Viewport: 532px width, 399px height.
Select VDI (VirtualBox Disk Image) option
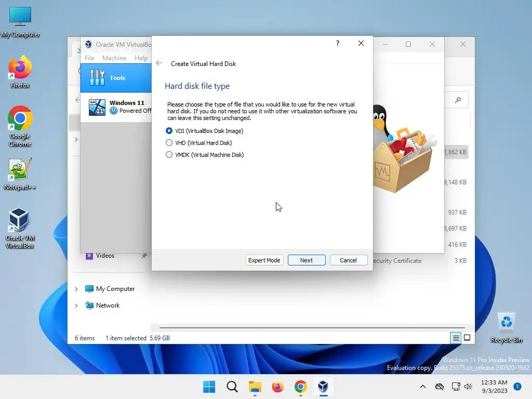click(204, 130)
